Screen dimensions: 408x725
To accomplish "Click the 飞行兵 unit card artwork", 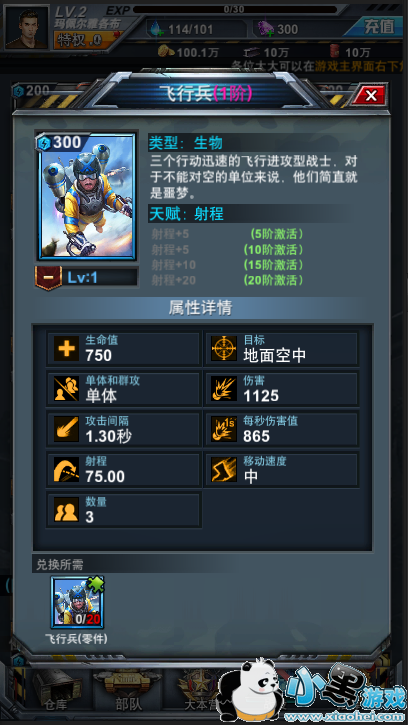I will click(x=87, y=196).
